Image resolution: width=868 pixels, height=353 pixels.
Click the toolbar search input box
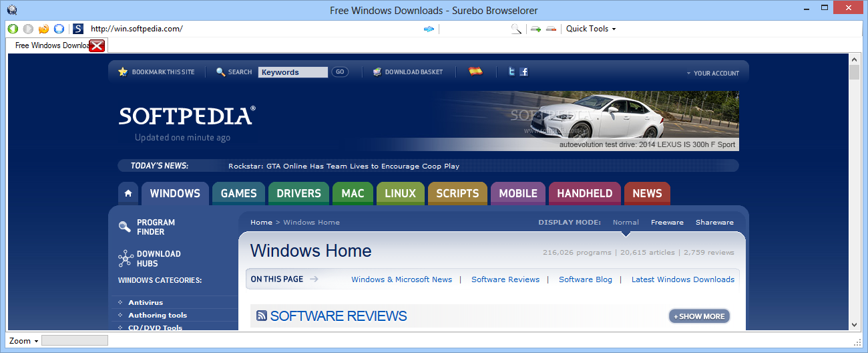click(x=474, y=29)
